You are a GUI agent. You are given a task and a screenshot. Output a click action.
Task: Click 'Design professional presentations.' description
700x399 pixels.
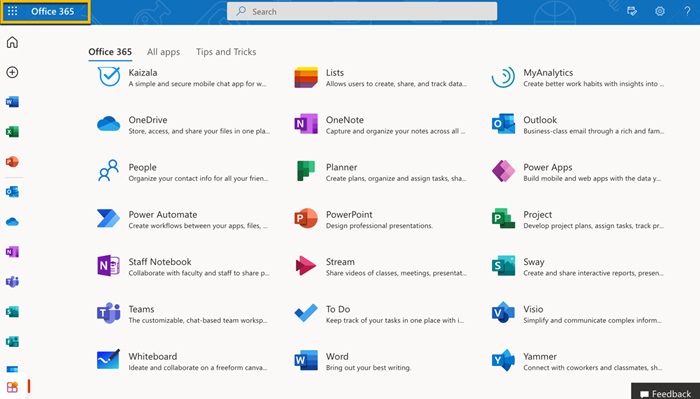[379, 226]
